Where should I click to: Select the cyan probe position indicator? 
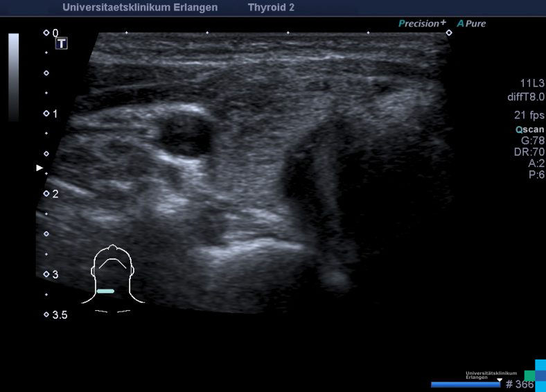coord(105,291)
